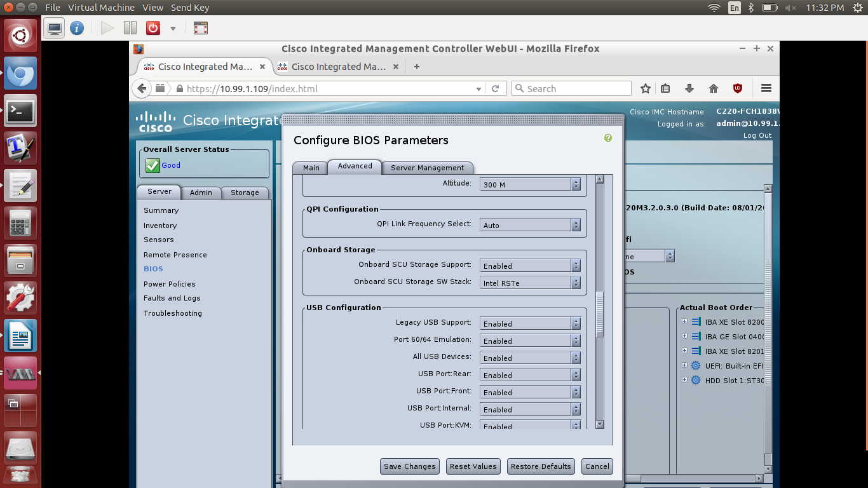The width and height of the screenshot is (868, 488).
Task: Open system session gear menu
Action: pyautogui.click(x=857, y=8)
